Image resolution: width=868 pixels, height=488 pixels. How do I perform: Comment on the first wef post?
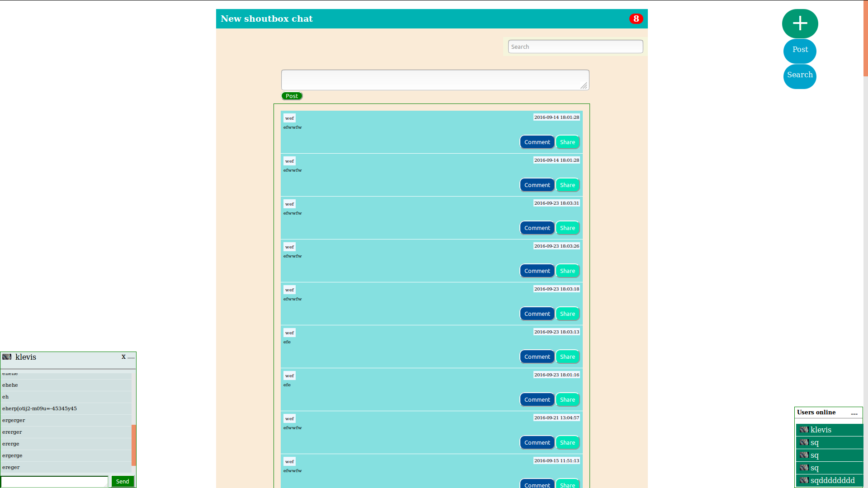coord(537,141)
